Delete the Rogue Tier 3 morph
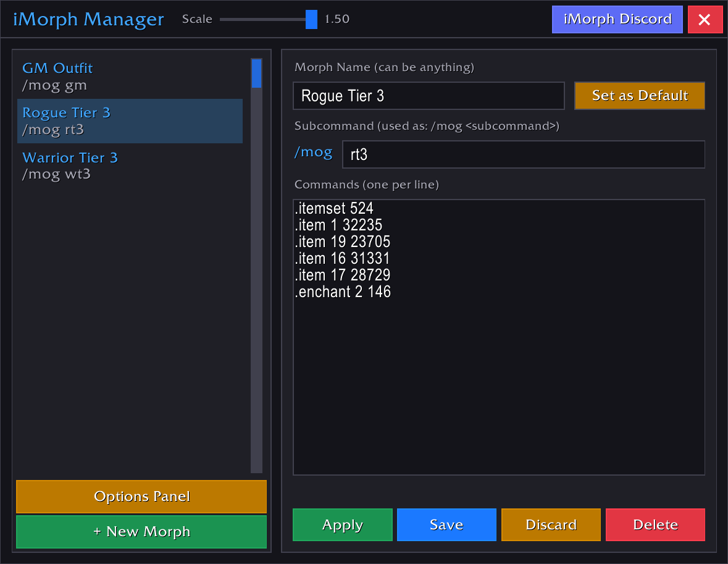 pyautogui.click(x=656, y=524)
